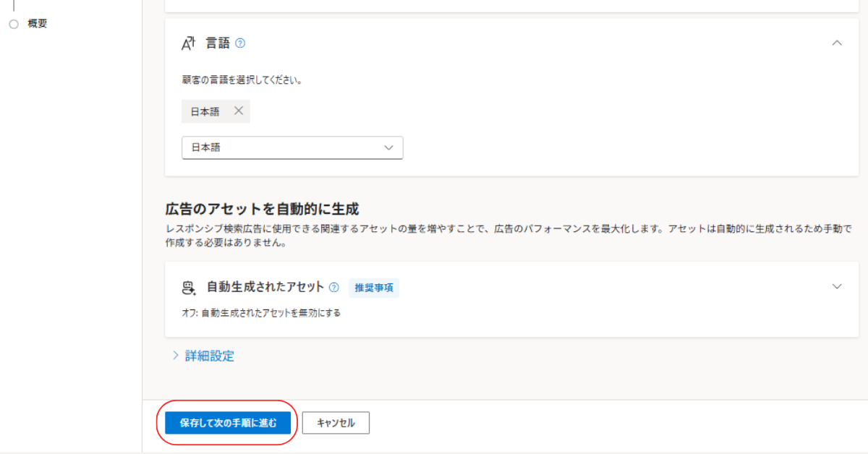Expand 詳細設定 using its chevron
The width and height of the screenshot is (868, 454).
point(175,356)
